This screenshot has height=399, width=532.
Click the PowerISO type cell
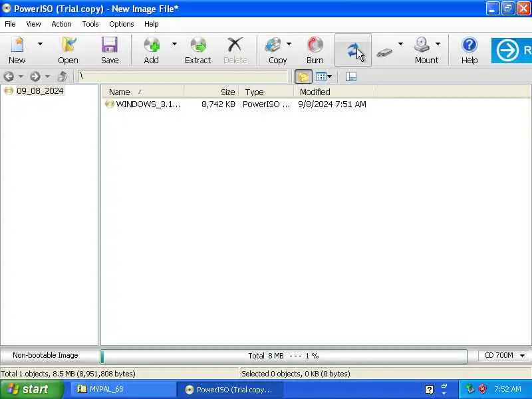(267, 104)
